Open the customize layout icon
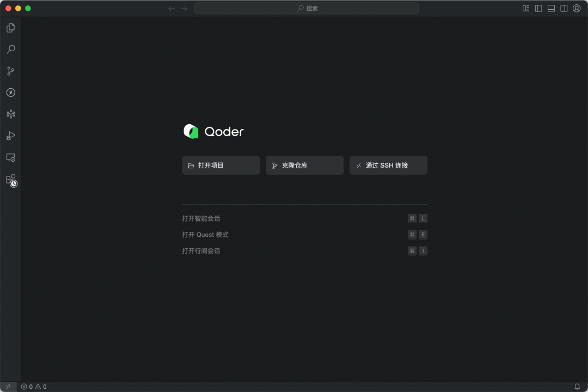 526,8
